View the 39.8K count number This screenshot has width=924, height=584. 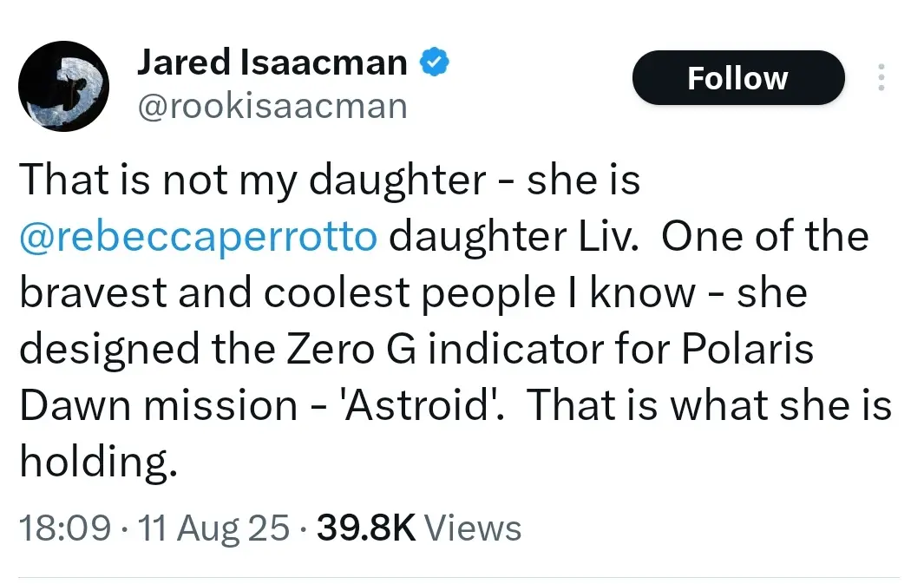[367, 528]
